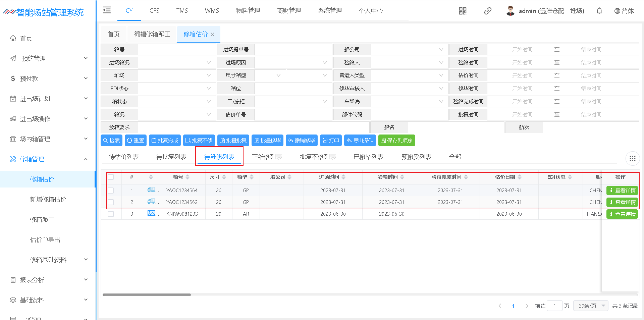Switch to the 待估价列表 tab
The height and width of the screenshot is (320, 644).
[123, 157]
